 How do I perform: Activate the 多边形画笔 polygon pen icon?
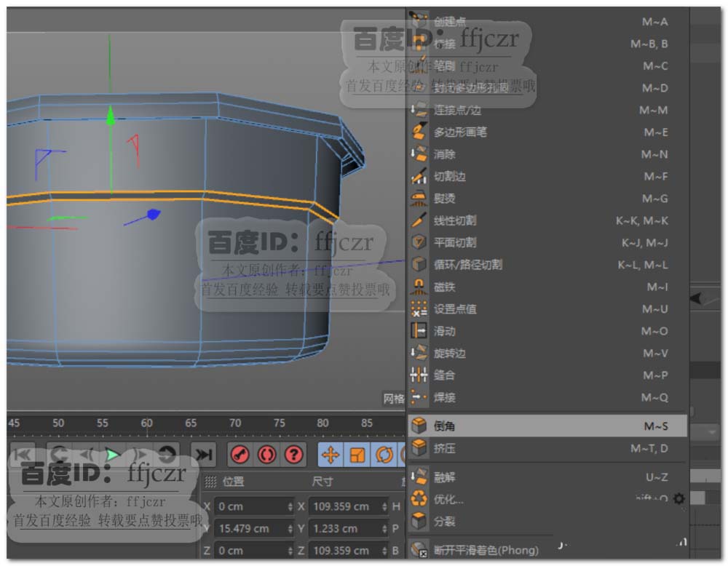coord(419,132)
